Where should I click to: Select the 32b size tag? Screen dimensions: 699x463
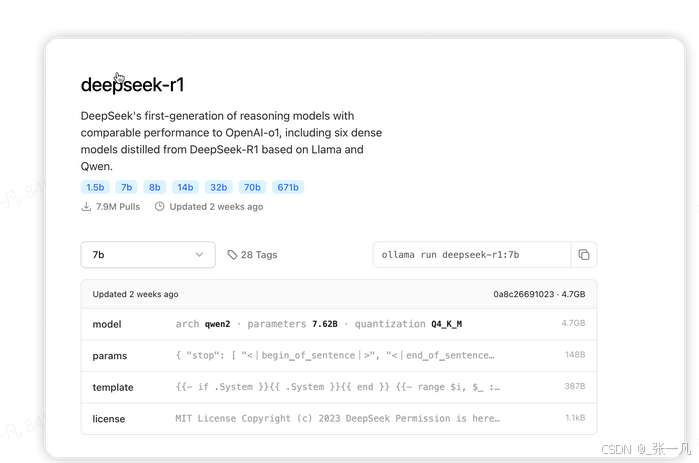(218, 187)
